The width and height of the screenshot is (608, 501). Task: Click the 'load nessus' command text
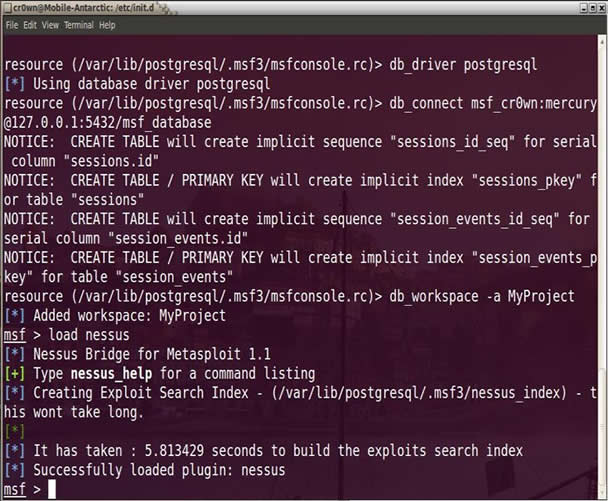(x=89, y=335)
